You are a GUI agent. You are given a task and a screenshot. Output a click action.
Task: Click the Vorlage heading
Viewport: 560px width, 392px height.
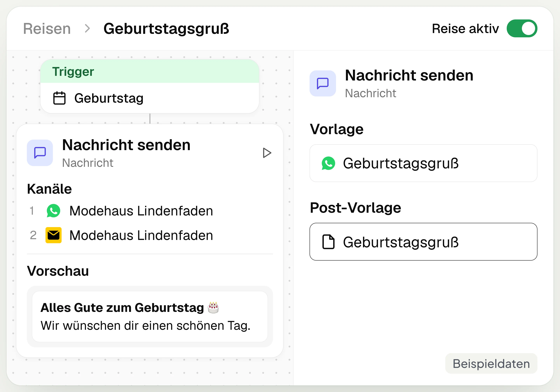tap(337, 129)
